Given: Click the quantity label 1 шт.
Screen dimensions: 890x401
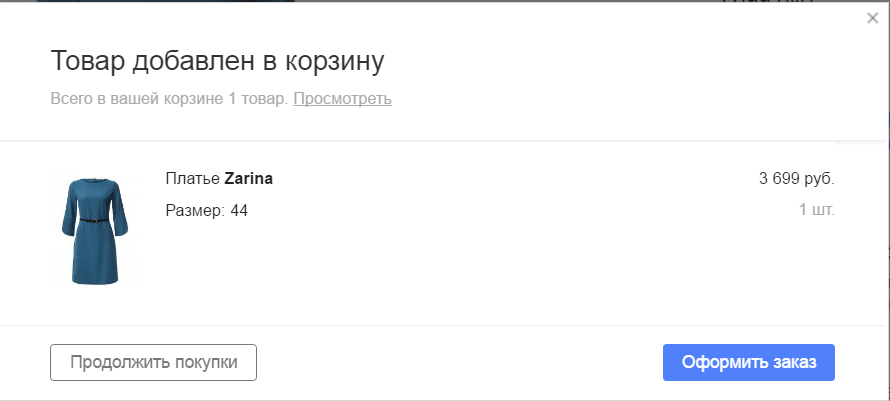Looking at the screenshot, I should point(817,210).
